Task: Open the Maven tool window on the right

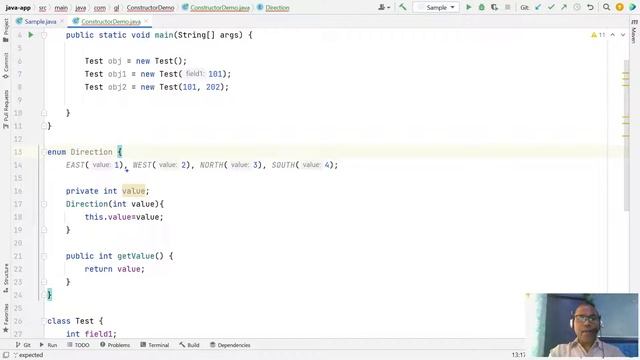Action: [634, 31]
